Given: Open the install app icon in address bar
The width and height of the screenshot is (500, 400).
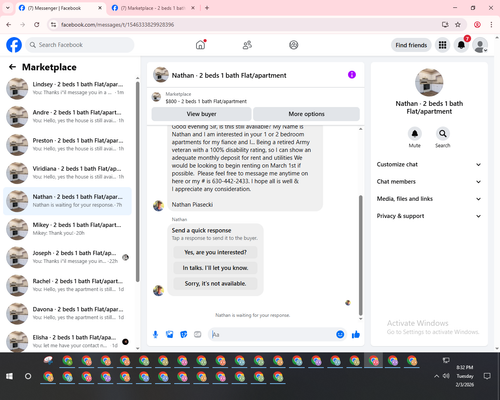Looking at the screenshot, I should [445, 25].
